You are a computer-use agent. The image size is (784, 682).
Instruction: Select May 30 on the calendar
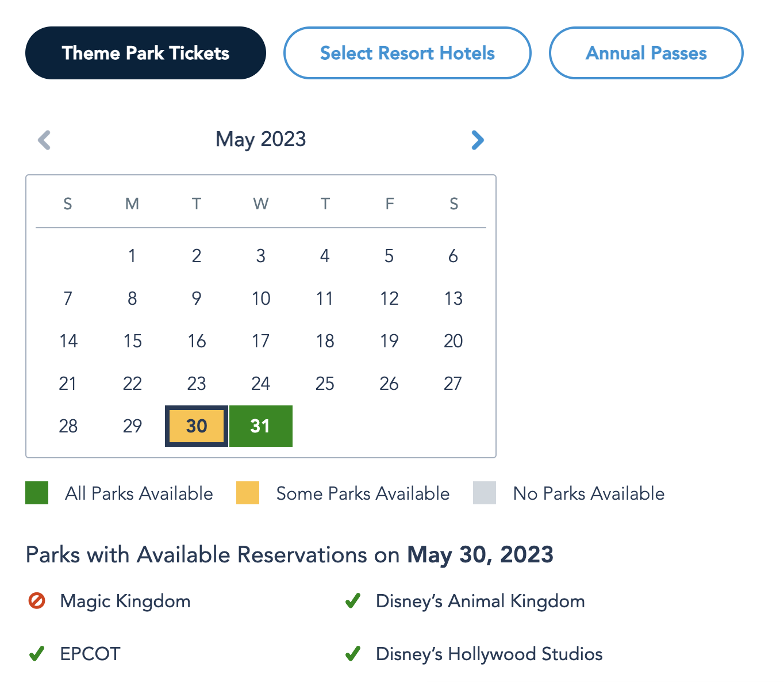197,426
